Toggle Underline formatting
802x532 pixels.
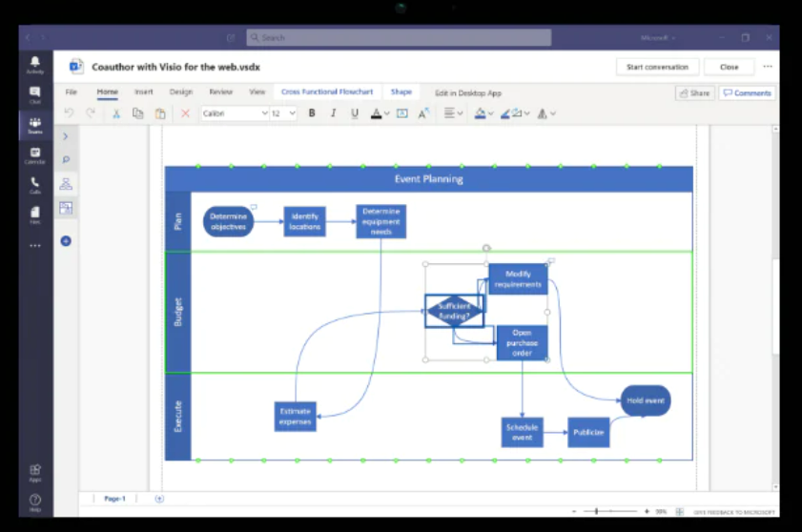coord(355,113)
